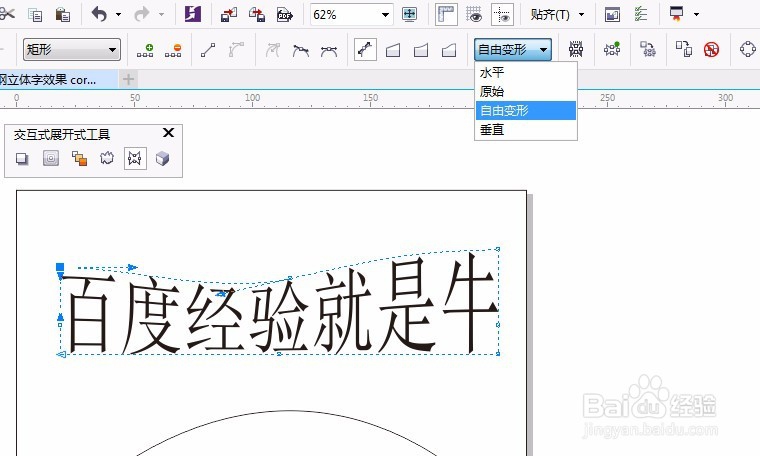Choose 原始 from mapping mode list

[526, 92]
